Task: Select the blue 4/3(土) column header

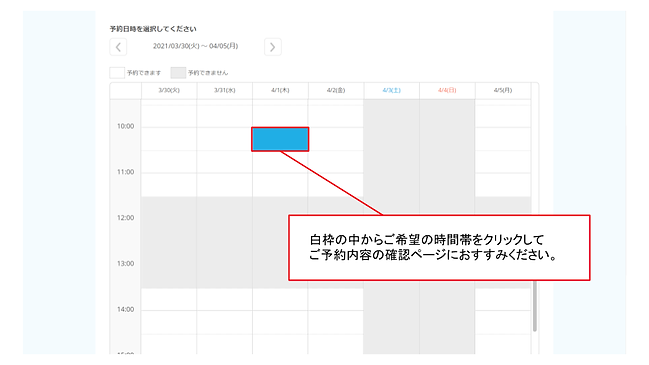Action: [x=392, y=90]
